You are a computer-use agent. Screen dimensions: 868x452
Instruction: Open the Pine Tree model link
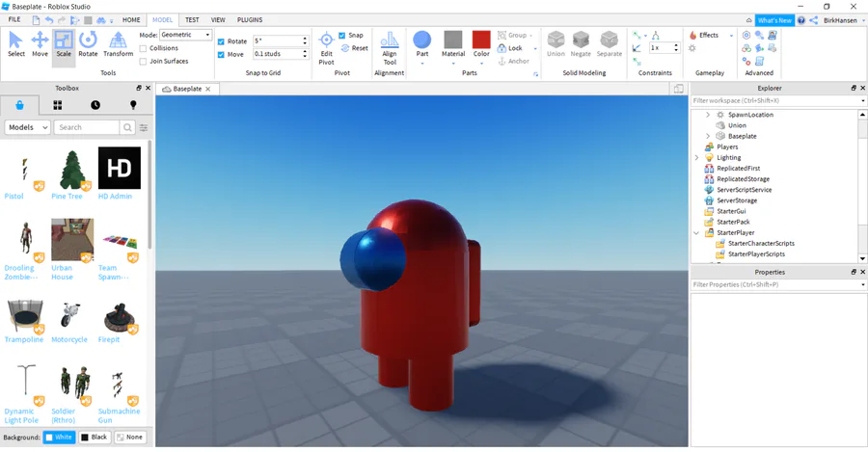point(67,197)
